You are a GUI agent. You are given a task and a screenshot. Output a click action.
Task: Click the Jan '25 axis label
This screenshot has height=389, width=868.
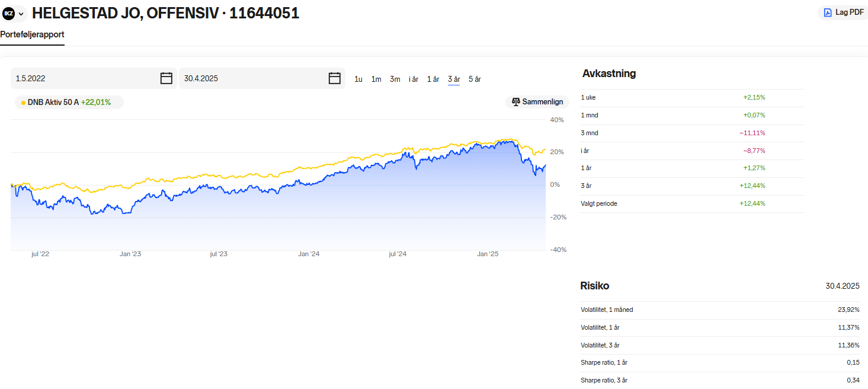pos(488,254)
